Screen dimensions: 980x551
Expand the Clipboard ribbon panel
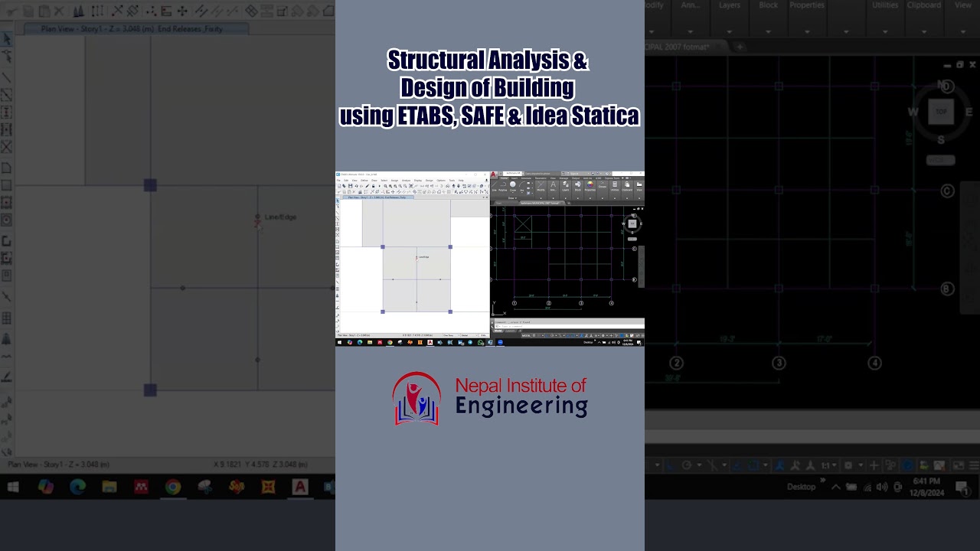point(924,31)
